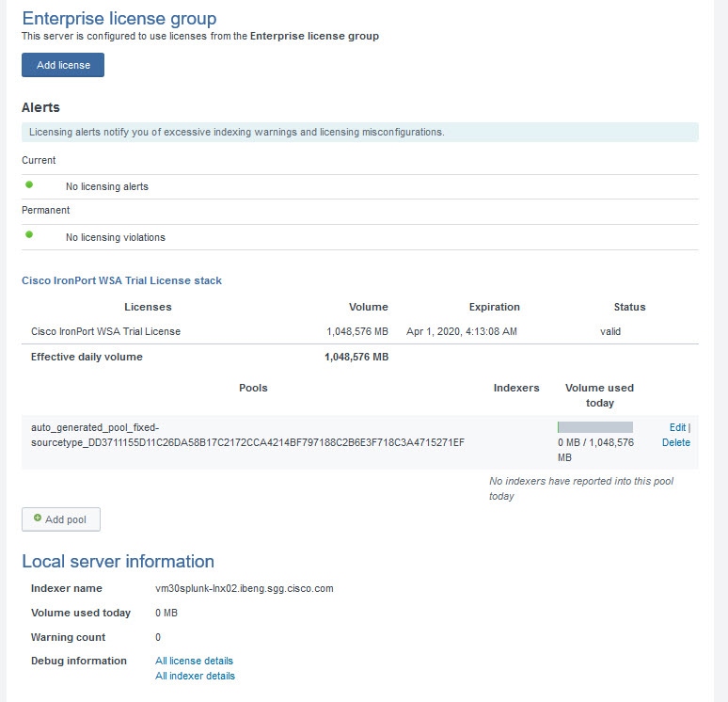This screenshot has height=702, width=728.
Task: Open Cisco IronPort WSA Trial License stack
Action: [x=121, y=280]
